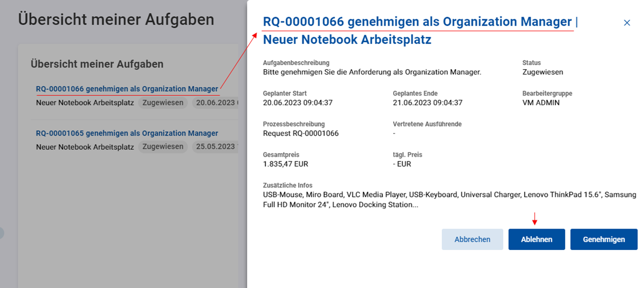644x288 pixels.
Task: Open the RQ-00001065 genehmigen task link
Action: pos(127,134)
